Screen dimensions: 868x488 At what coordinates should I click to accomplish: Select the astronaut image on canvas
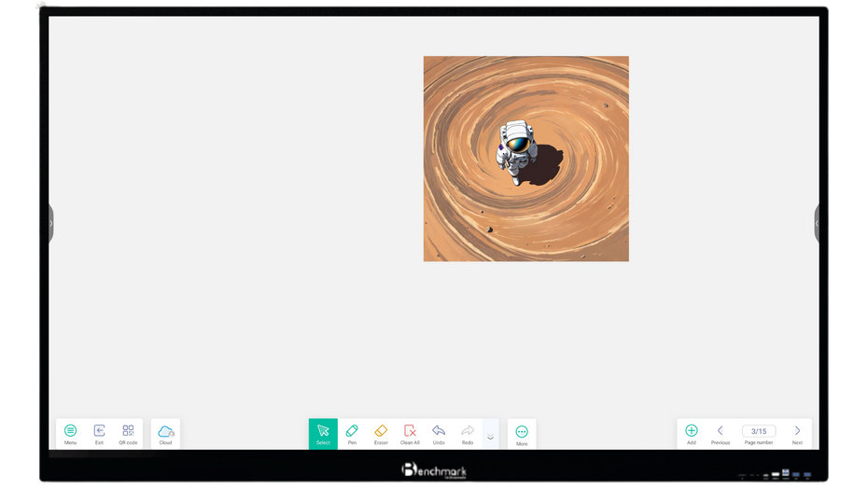point(525,159)
